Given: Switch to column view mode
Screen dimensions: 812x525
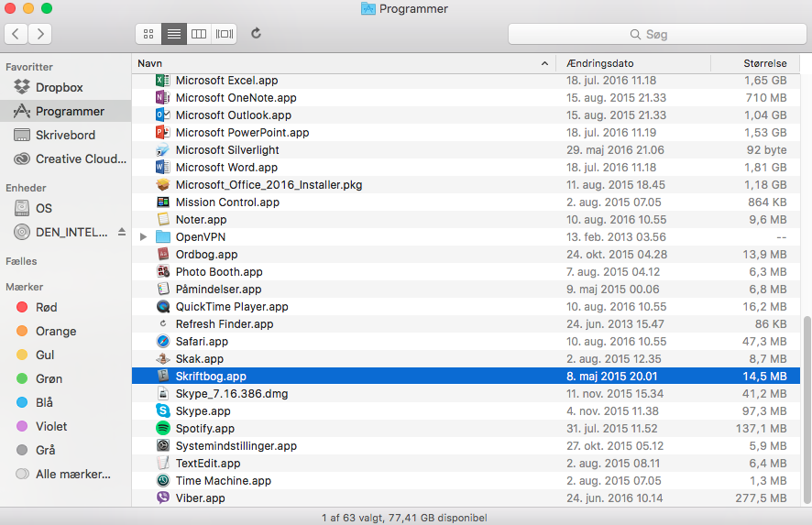Looking at the screenshot, I should coord(199,34).
